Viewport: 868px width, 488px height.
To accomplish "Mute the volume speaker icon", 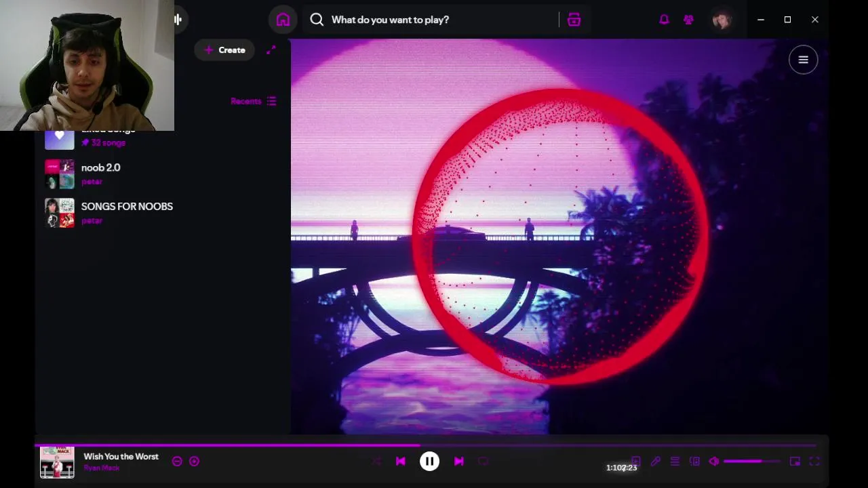I will [714, 462].
